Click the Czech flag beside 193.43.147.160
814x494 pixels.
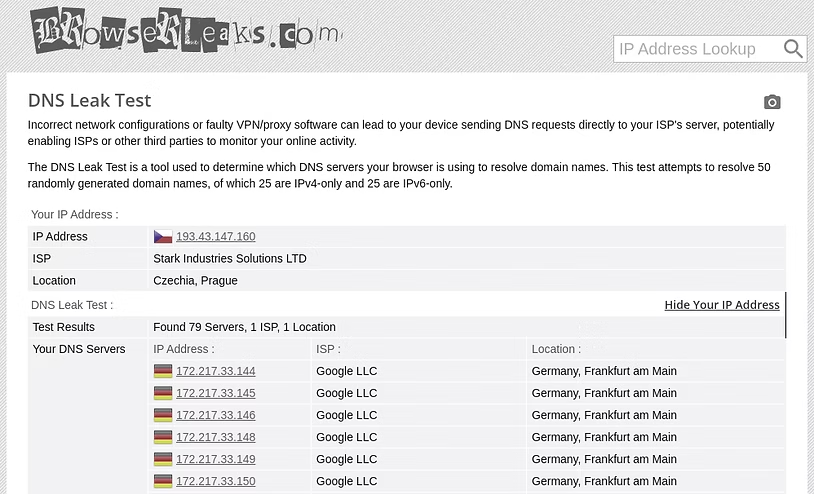click(x=163, y=237)
